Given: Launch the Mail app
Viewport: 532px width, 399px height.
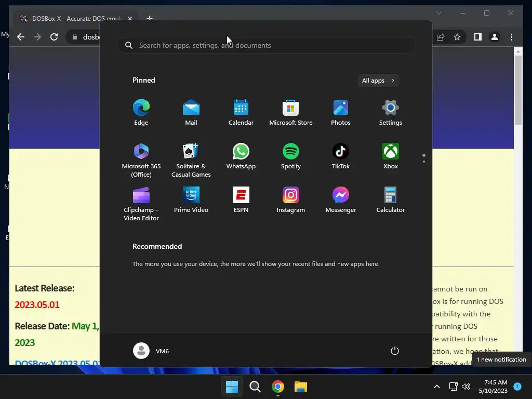Looking at the screenshot, I should click(x=191, y=112).
